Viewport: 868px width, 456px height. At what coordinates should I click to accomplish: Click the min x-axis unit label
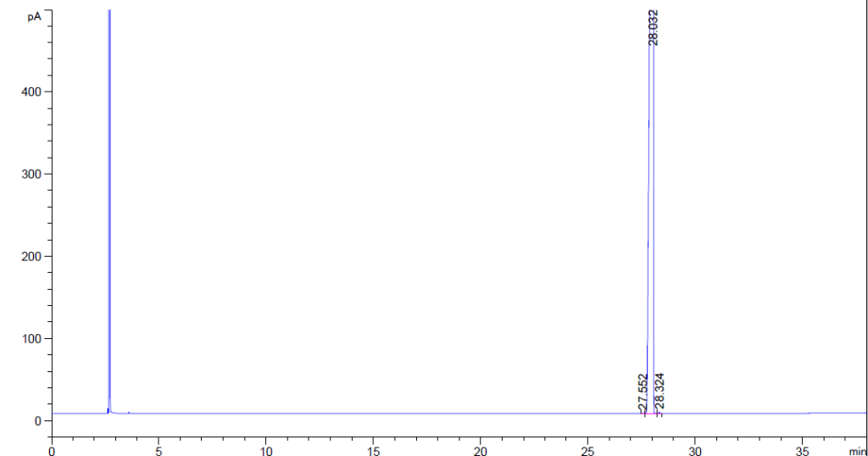click(x=857, y=452)
